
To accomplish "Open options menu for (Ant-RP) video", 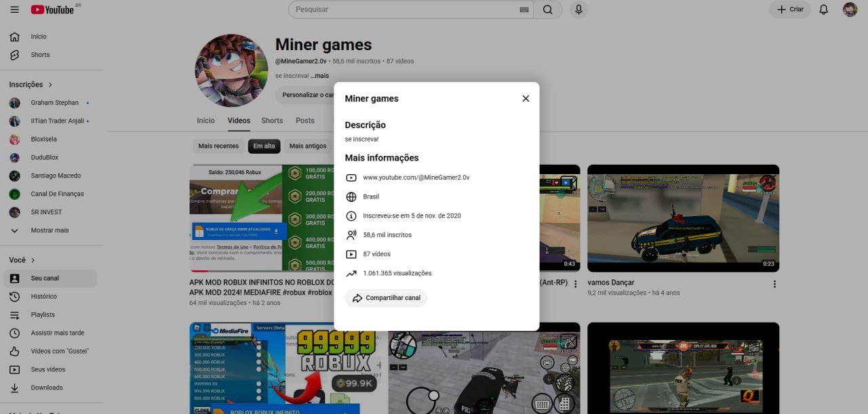I will pyautogui.click(x=576, y=284).
